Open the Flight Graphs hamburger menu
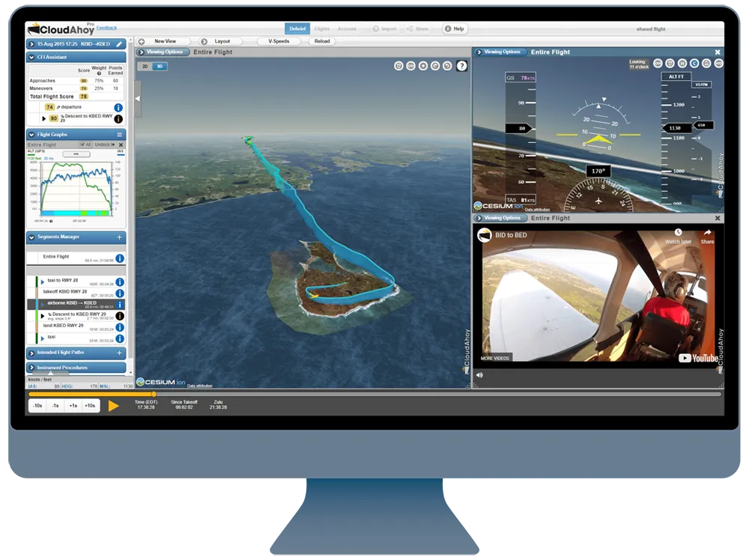 [x=119, y=135]
